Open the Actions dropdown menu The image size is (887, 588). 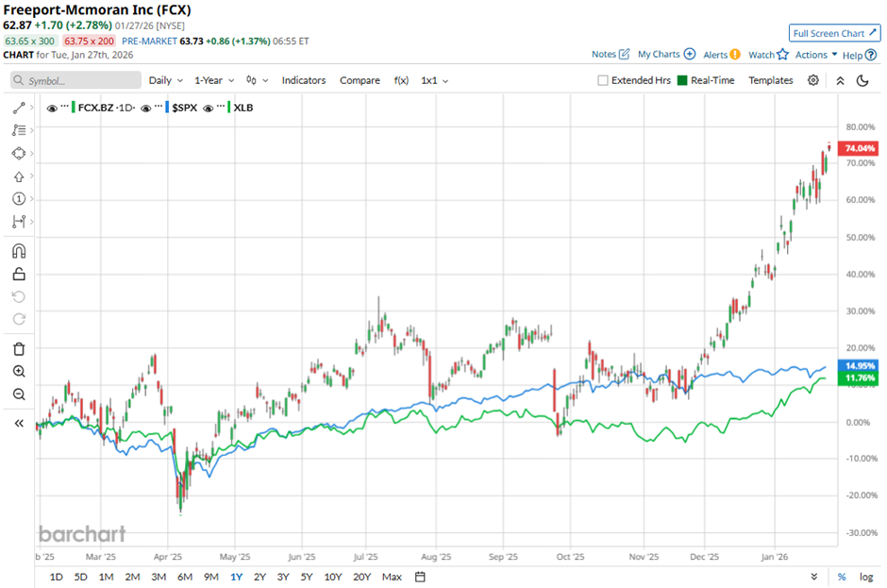816,55
